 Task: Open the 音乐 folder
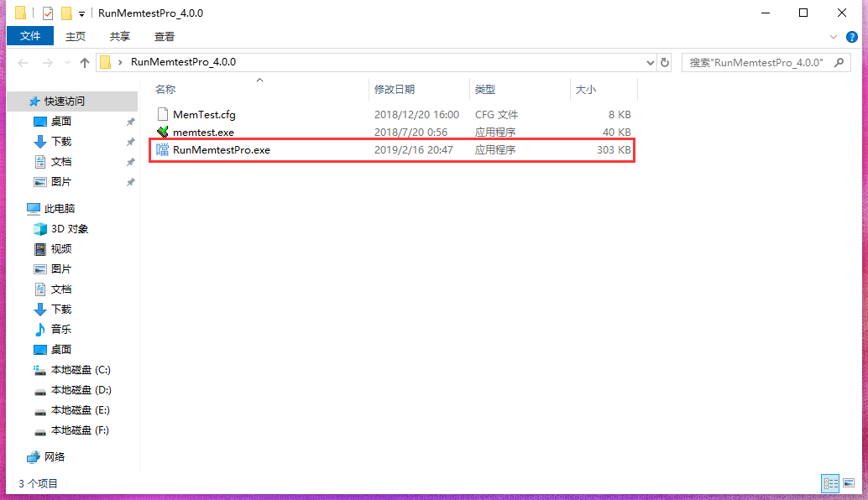(61, 329)
